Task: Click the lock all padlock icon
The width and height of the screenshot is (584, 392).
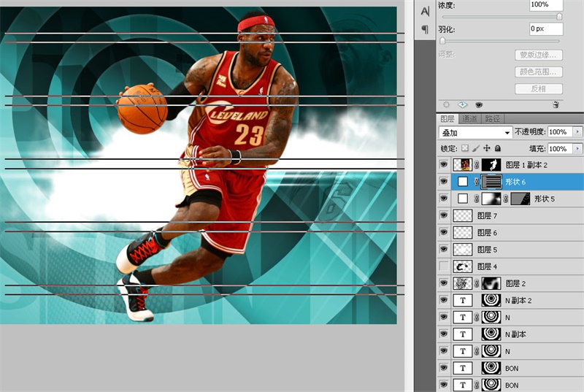Action: 497,148
